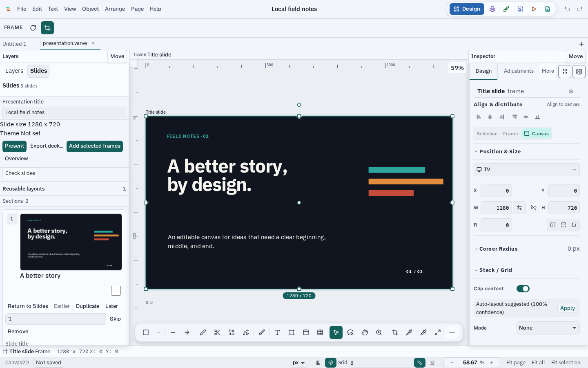This screenshot has height=368, width=588.
Task: Open the Object menu
Action: point(90,9)
